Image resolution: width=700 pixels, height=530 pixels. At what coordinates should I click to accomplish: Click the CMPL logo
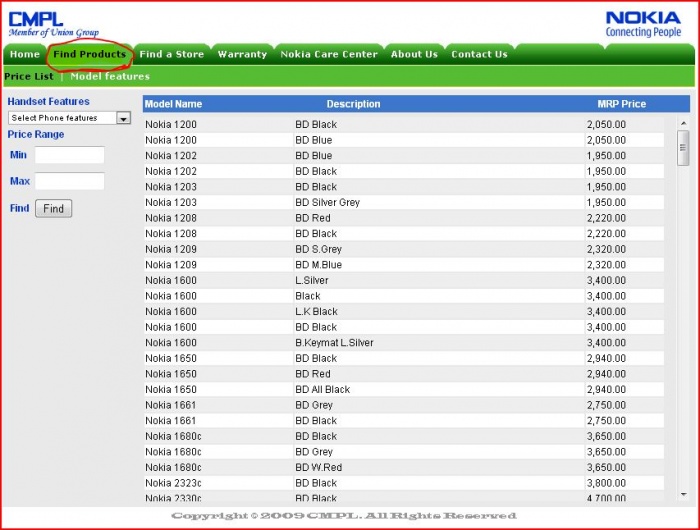coord(54,24)
